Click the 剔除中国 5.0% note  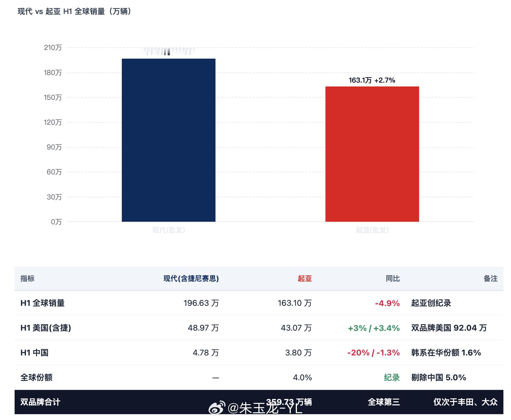click(x=439, y=378)
